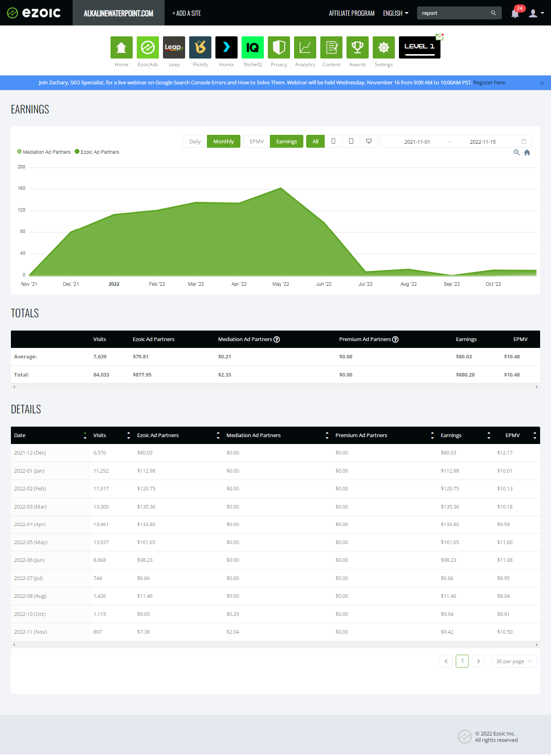Click the 84,033 total visits value
551x756 pixels.
coord(101,375)
